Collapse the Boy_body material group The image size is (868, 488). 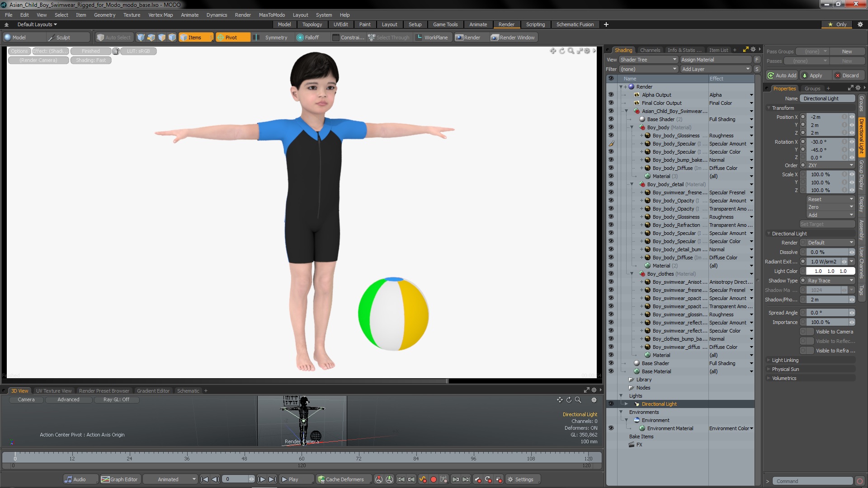[x=632, y=127]
